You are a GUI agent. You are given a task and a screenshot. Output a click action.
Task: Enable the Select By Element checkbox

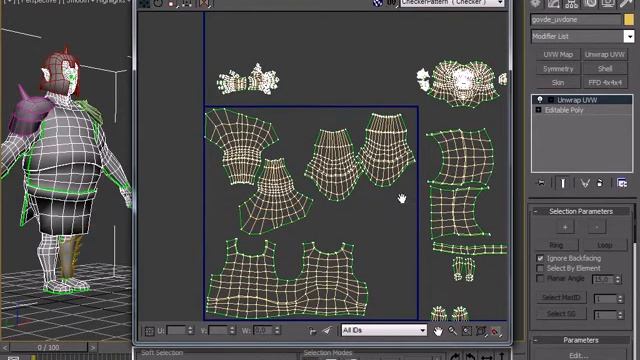[540, 269]
